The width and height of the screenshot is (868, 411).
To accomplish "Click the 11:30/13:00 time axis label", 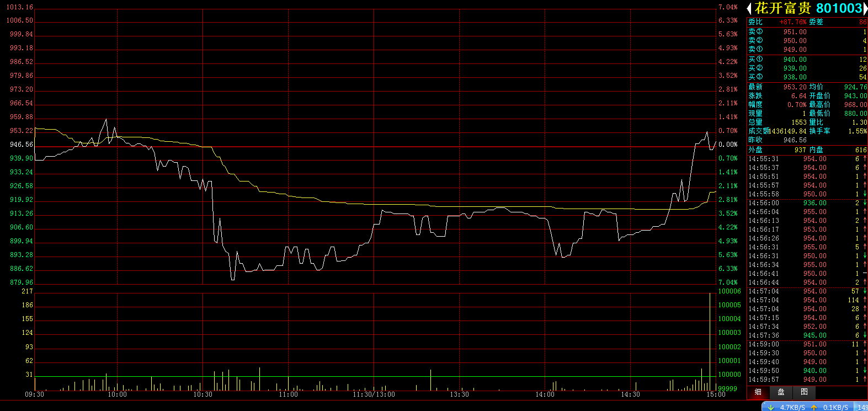I will tap(374, 394).
